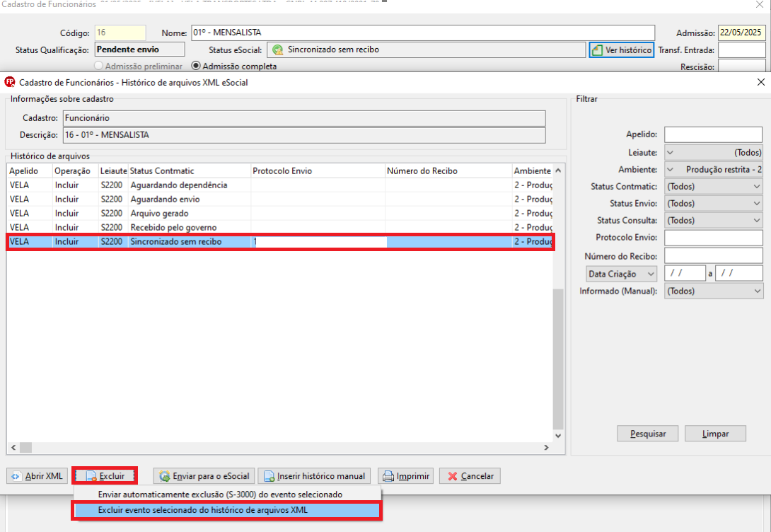Image resolution: width=771 pixels, height=532 pixels.
Task: Focus the Número do Recibo filter field
Action: coord(714,255)
